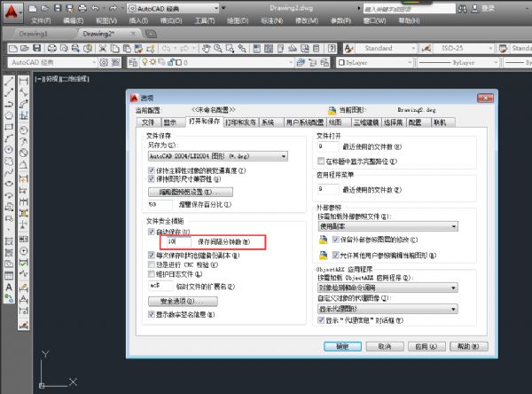Screen dimensions: 532x394
Task: Toggle 显示数字签名信息 checkbox
Action: coord(152,314)
